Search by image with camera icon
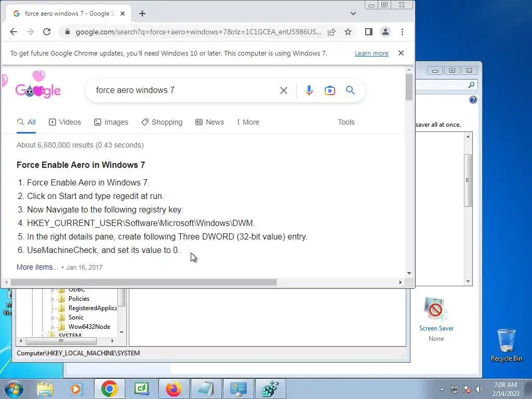 point(330,90)
